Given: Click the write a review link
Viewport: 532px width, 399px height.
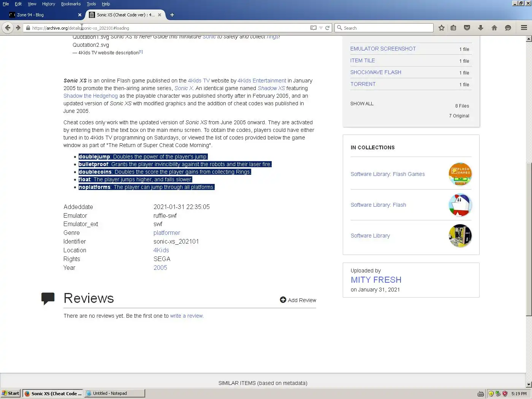Looking at the screenshot, I should (x=186, y=316).
